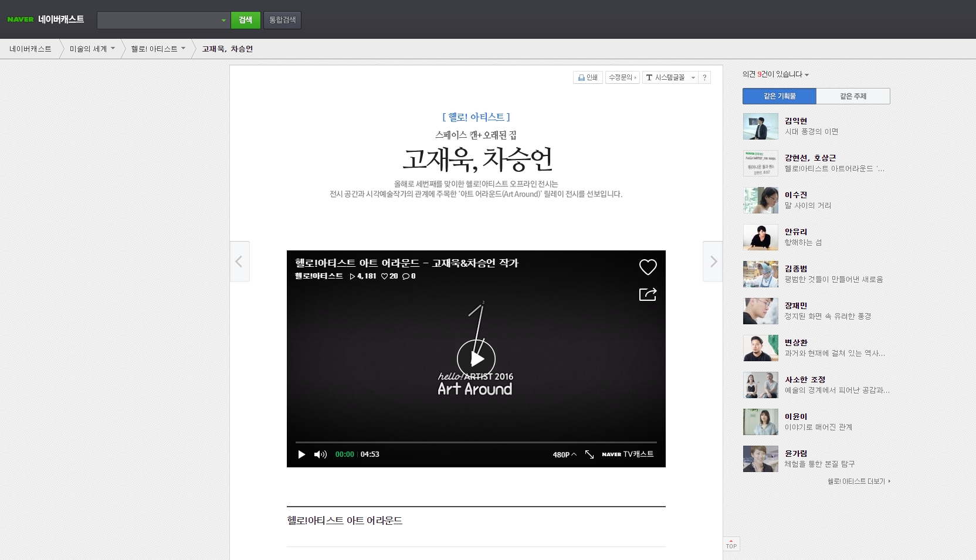Click the heart like icon on video
The image size is (976, 560).
(x=648, y=267)
